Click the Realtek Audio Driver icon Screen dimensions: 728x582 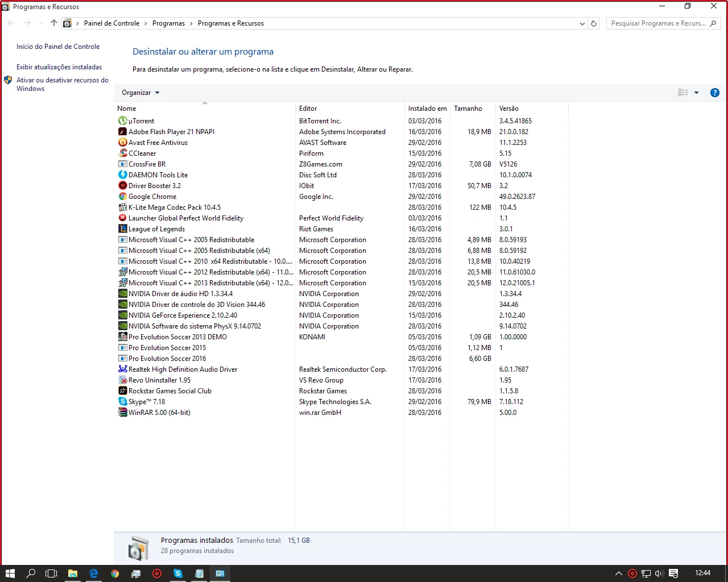coord(122,369)
